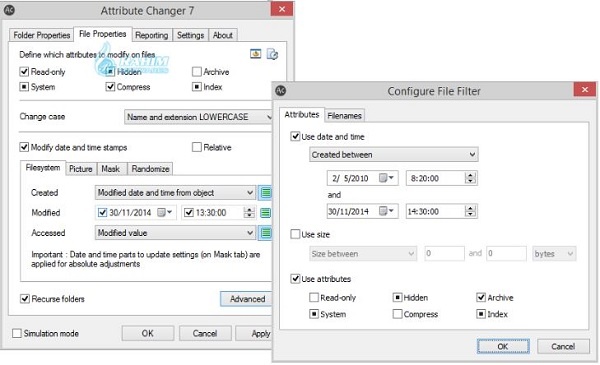Select the filter's Attributes tab
Viewport: 600px width, 365px height.
(x=302, y=114)
